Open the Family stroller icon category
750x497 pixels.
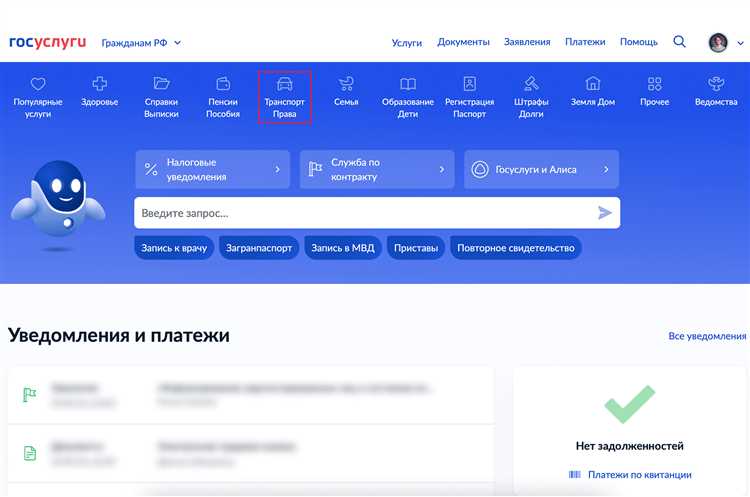[x=346, y=85]
